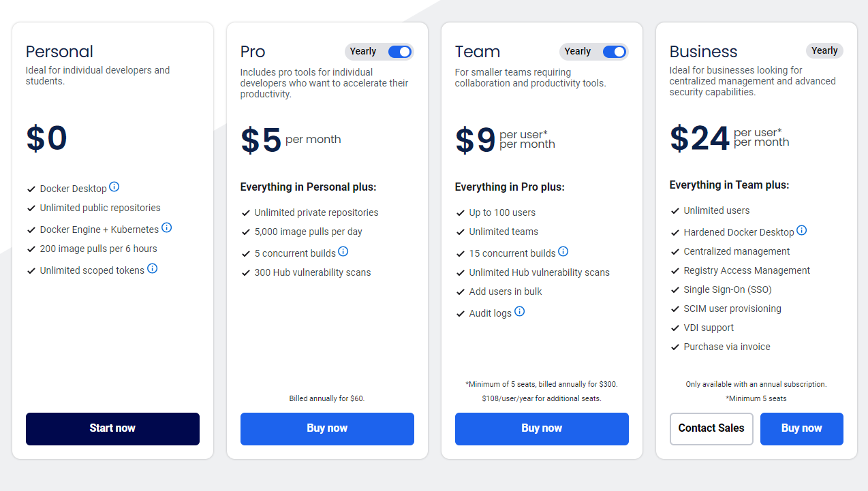Open the Hardened Docker Desktop info icon
The image size is (868, 491).
pyautogui.click(x=802, y=230)
